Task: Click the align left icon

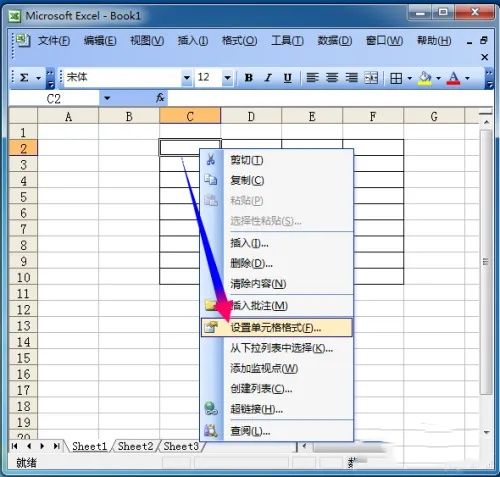Action: point(312,78)
